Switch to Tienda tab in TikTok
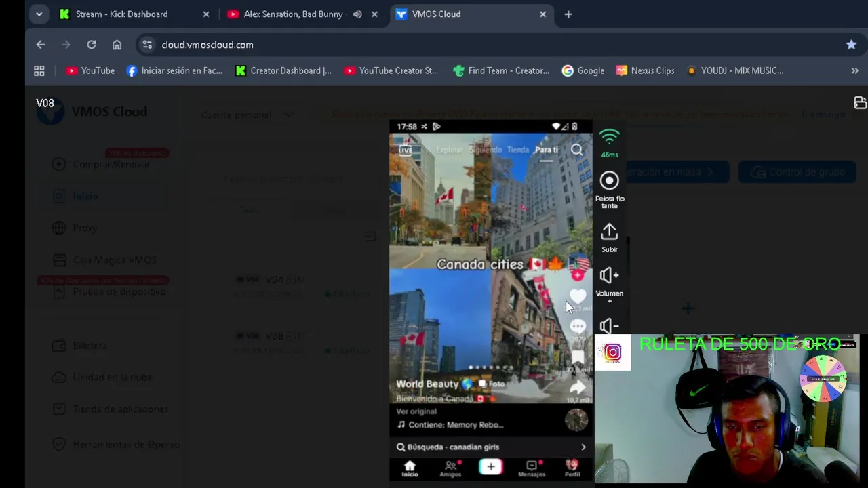This screenshot has width=868, height=488. pyautogui.click(x=518, y=150)
